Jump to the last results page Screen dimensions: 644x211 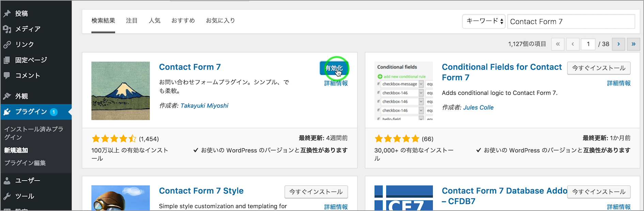coord(633,44)
